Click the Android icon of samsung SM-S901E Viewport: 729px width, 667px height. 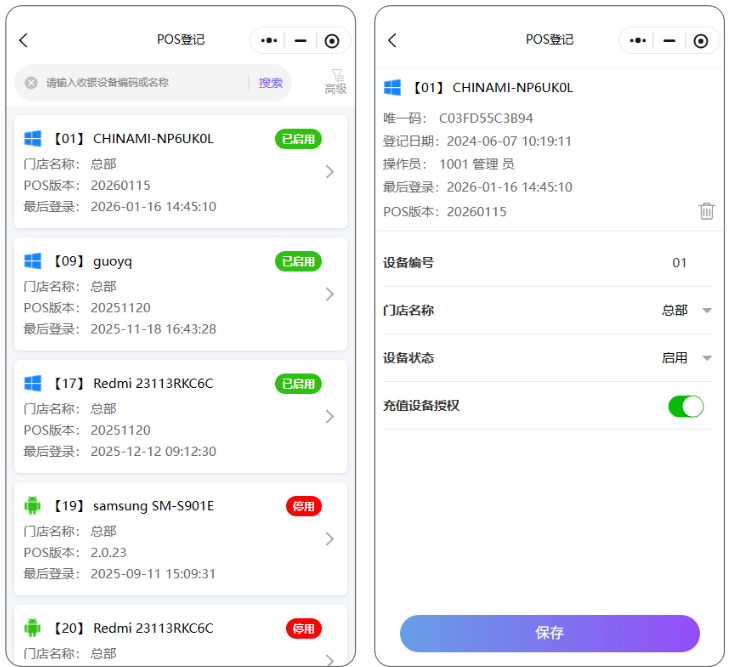coord(33,506)
